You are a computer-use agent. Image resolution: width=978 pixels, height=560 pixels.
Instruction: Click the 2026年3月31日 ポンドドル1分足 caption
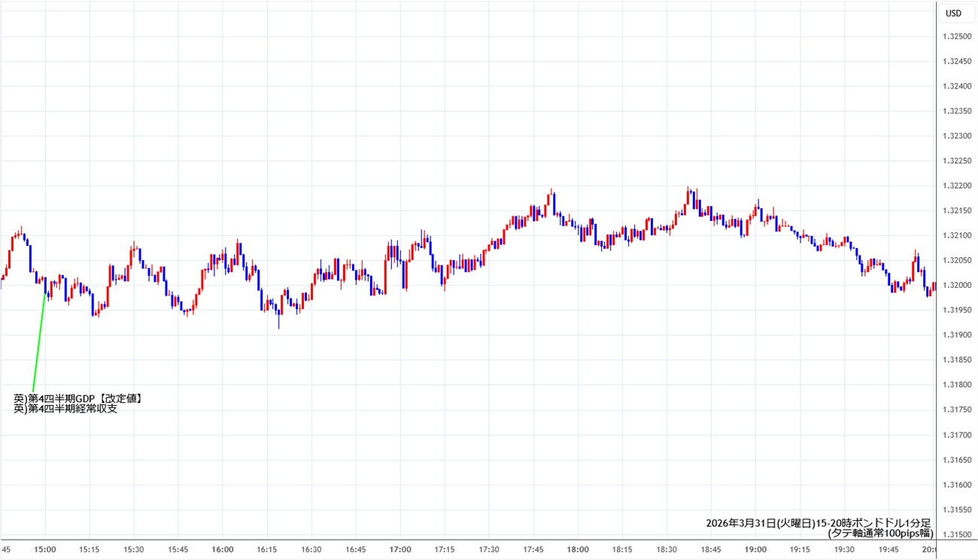tap(819, 522)
